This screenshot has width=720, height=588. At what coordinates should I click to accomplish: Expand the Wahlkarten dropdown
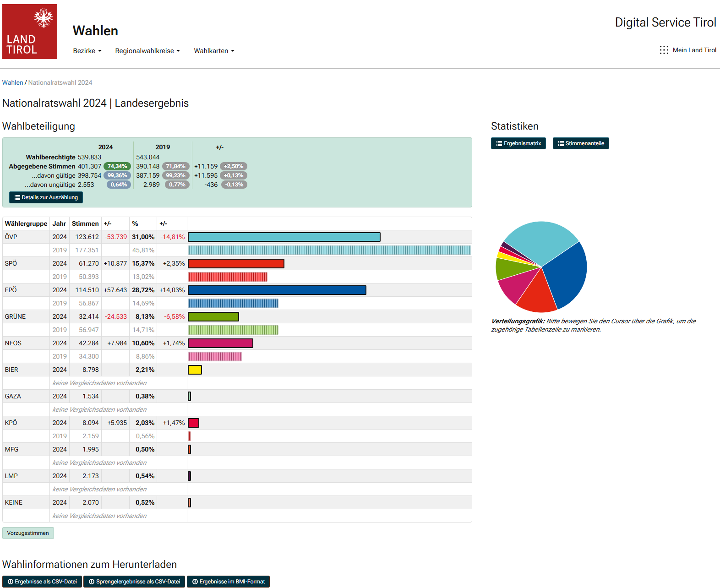click(x=214, y=51)
